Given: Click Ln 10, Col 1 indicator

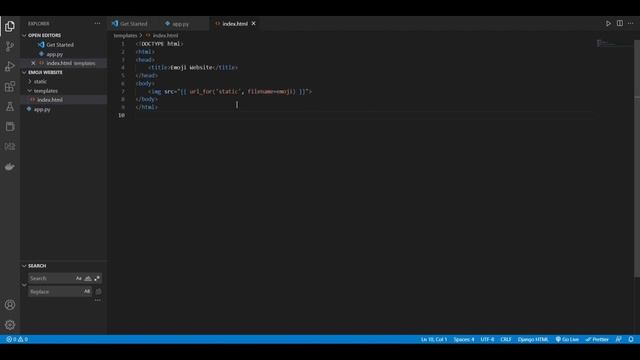Looking at the screenshot, I should pos(434,340).
